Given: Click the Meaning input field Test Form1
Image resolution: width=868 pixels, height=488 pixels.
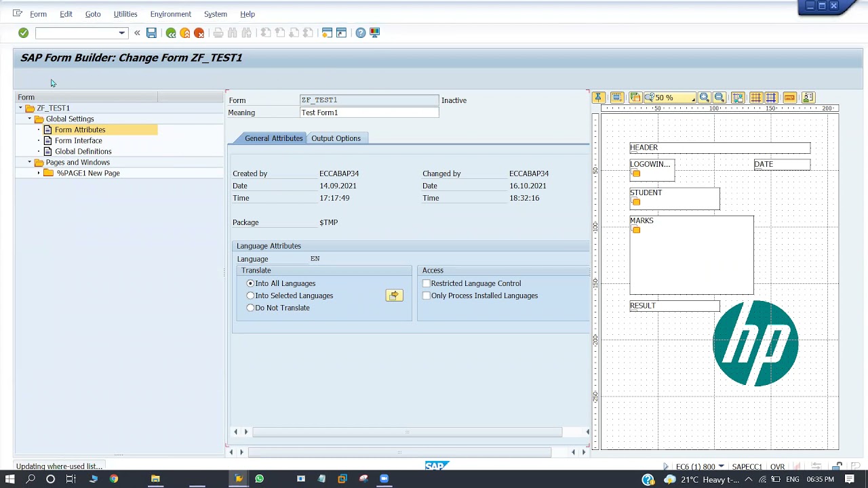Looking at the screenshot, I should pyautogui.click(x=369, y=113).
